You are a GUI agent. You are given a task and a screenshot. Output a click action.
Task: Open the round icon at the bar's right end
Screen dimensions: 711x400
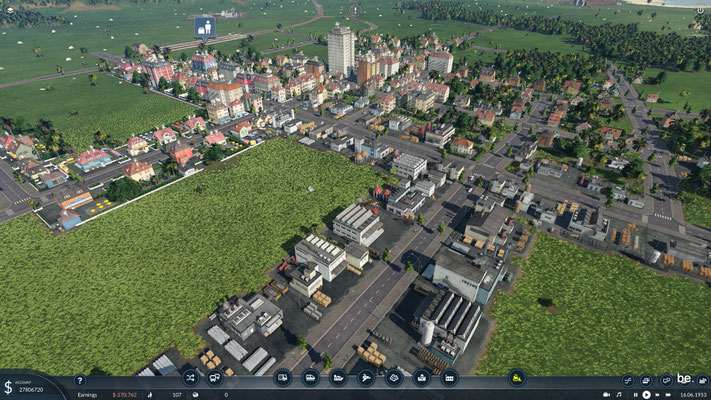703,380
